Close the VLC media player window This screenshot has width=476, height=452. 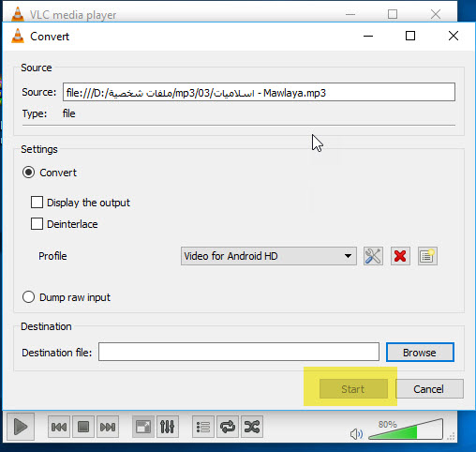436,14
